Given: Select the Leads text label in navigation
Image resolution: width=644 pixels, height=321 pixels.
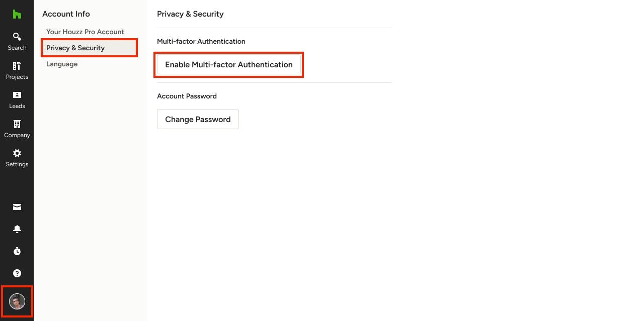Looking at the screenshot, I should coord(17,106).
